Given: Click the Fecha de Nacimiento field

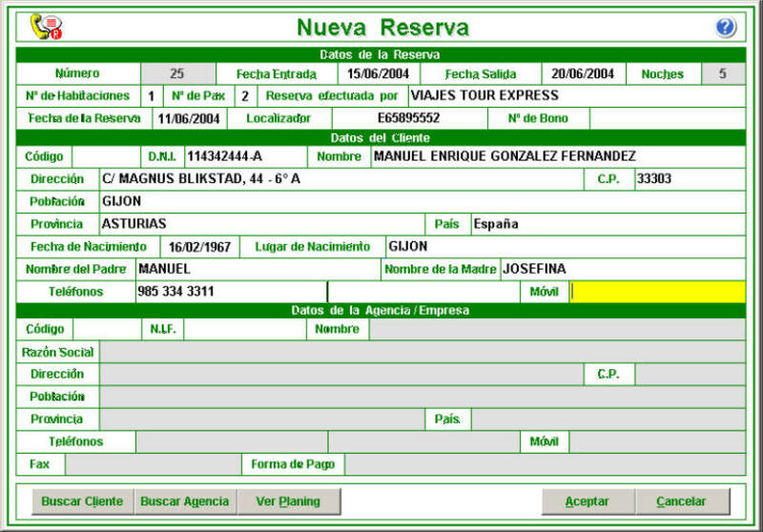Looking at the screenshot, I should pyautogui.click(x=200, y=247).
